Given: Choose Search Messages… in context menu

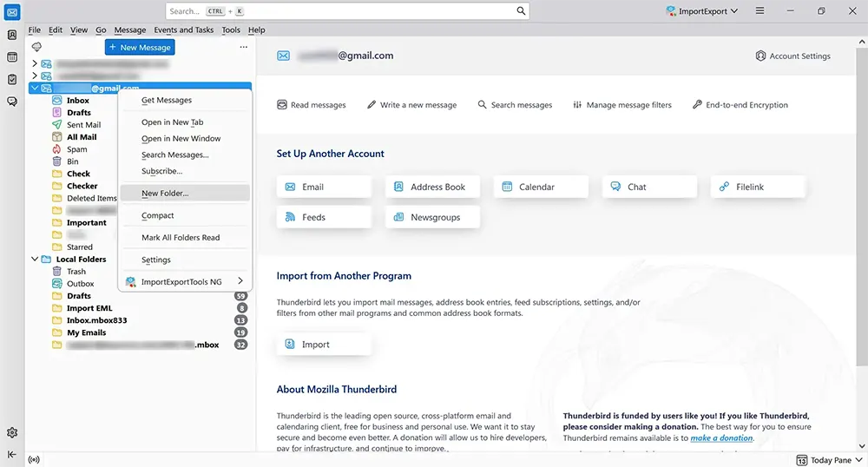Looking at the screenshot, I should tap(186, 155).
